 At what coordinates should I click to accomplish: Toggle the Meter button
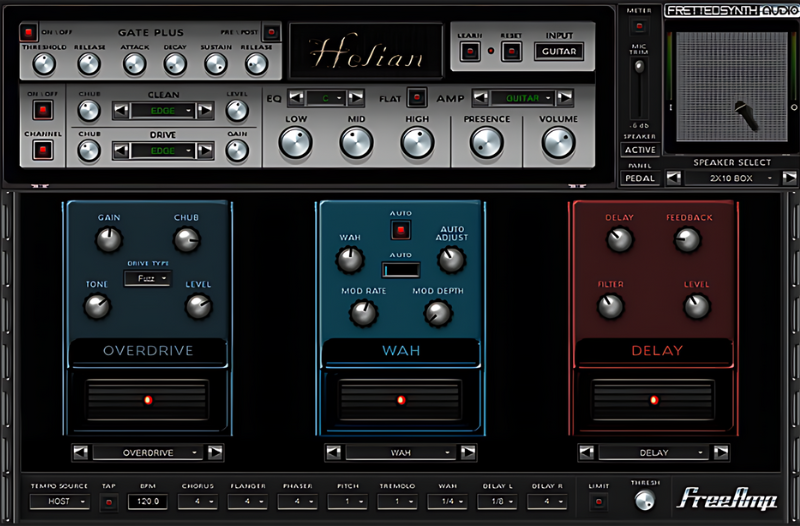(639, 26)
